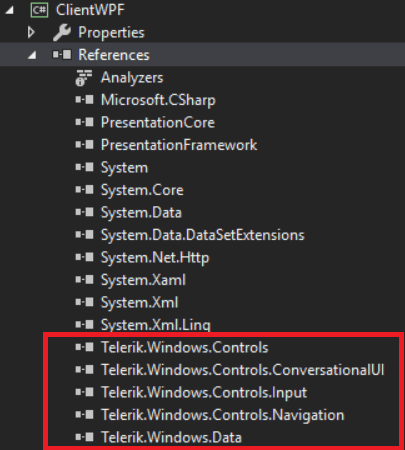Expand the Properties folder arrow
This screenshot has height=450, width=405.
(31, 32)
